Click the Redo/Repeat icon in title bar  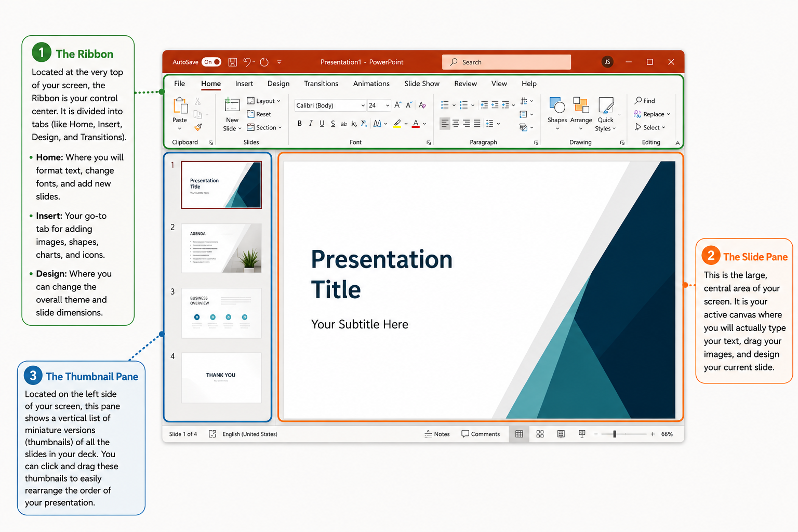tap(264, 62)
